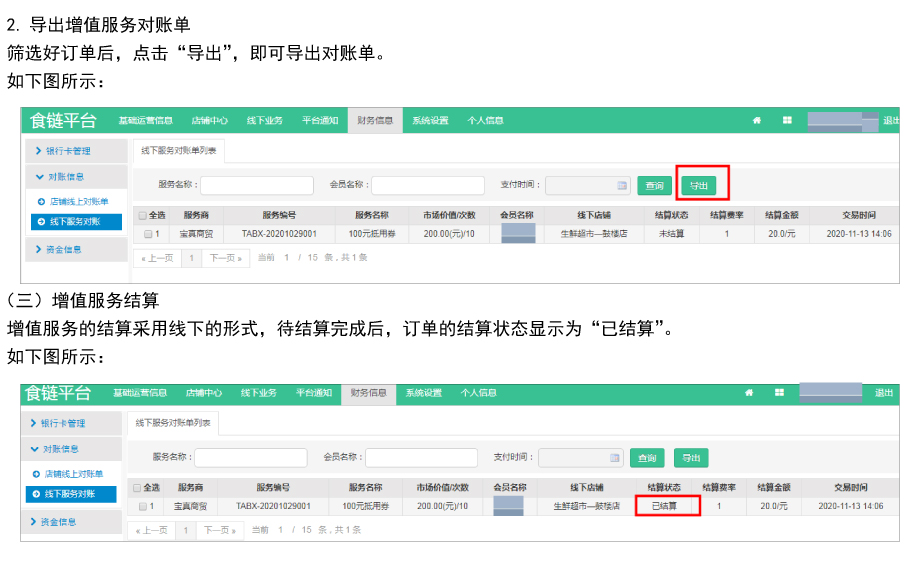Image resolution: width=920 pixels, height=561 pixels.
Task: Click arrow icon beside 店铺线上对账单 in upper sidebar
Action: click(41, 202)
